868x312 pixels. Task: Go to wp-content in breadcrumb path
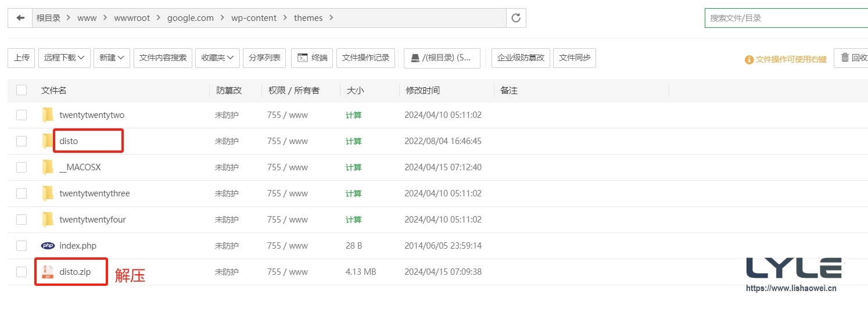[x=254, y=18]
